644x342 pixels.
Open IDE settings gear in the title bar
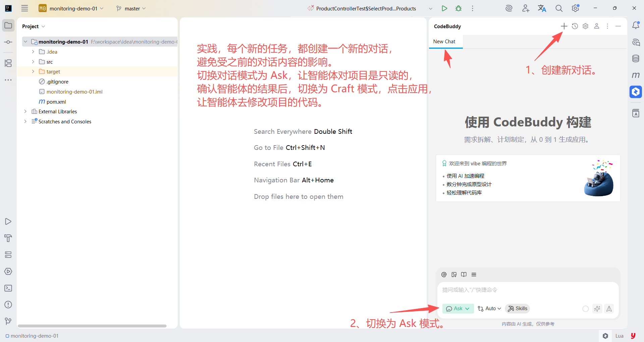[576, 8]
